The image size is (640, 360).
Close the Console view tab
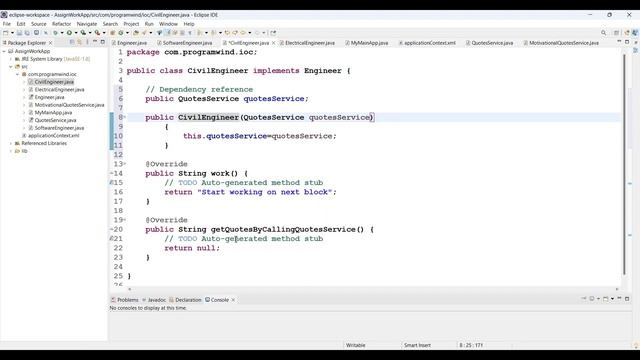coord(233,300)
